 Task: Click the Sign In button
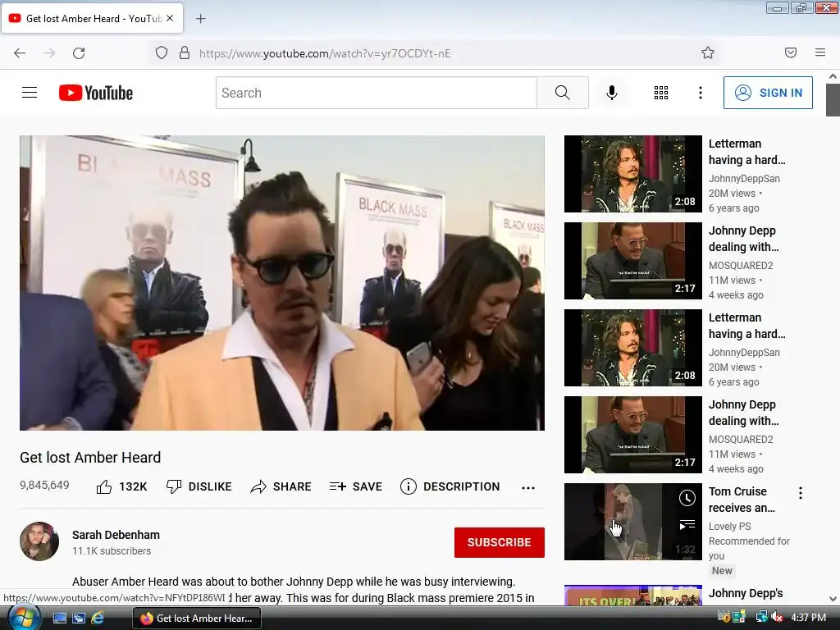(x=768, y=93)
